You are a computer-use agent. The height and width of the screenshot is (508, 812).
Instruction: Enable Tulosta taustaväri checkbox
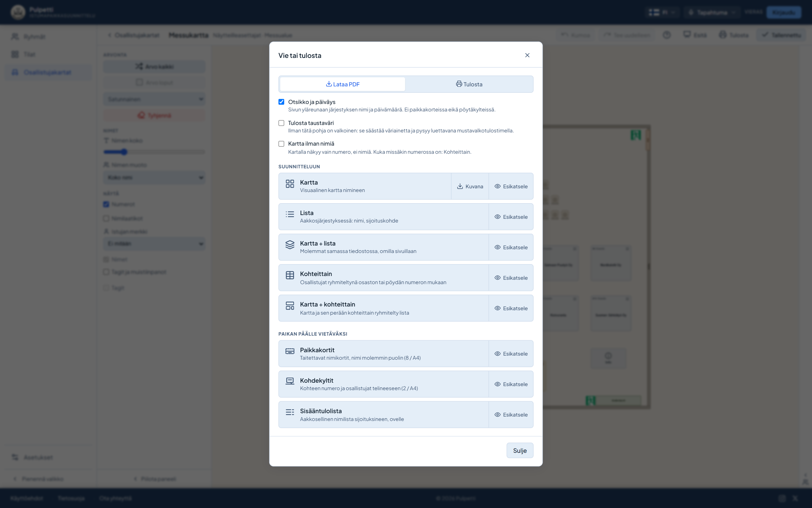[x=281, y=123]
